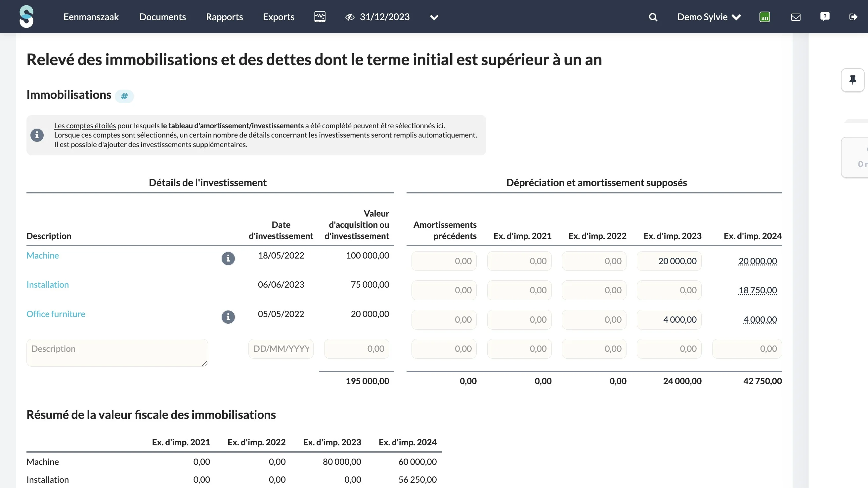Click summary Installation 2024 value 56 250,00

pos(417,480)
